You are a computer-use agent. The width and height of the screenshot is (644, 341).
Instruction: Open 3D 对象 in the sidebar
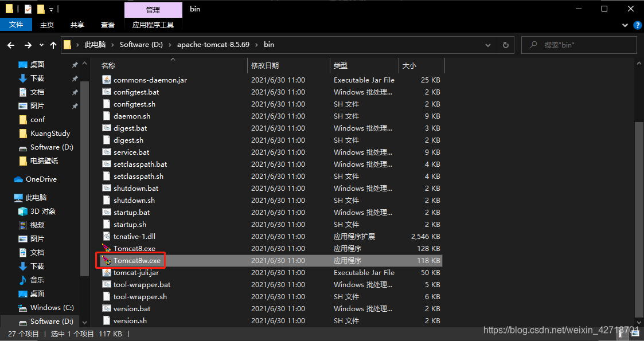coord(37,211)
